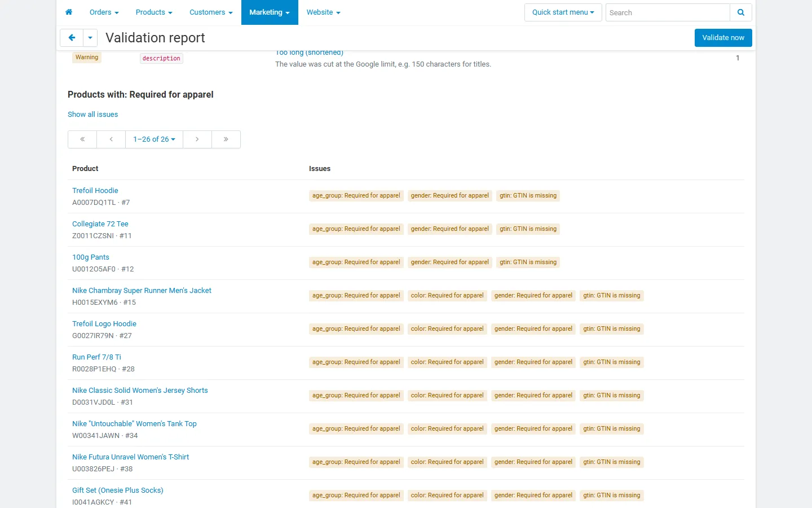Expand the Website menu
The height and width of the screenshot is (508, 812).
click(x=324, y=12)
